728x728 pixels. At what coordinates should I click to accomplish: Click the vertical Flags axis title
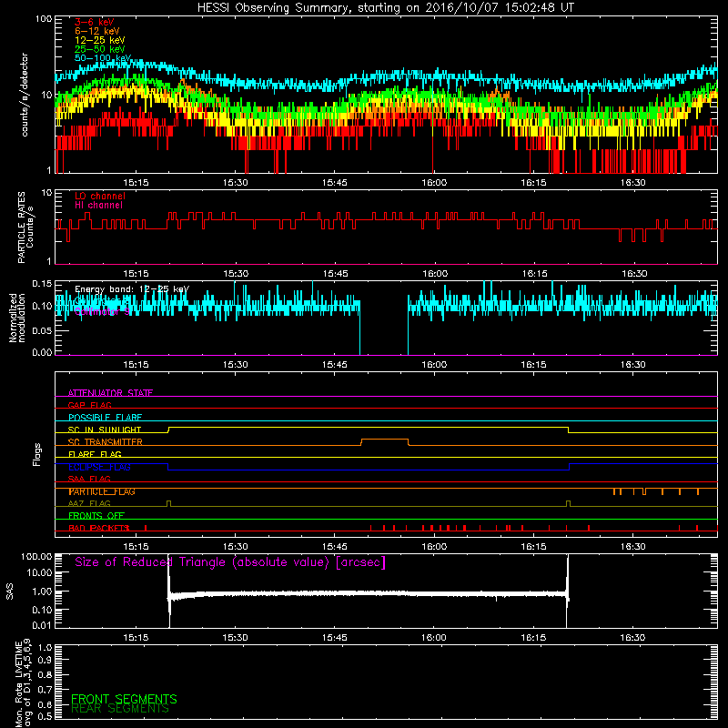pos(37,454)
